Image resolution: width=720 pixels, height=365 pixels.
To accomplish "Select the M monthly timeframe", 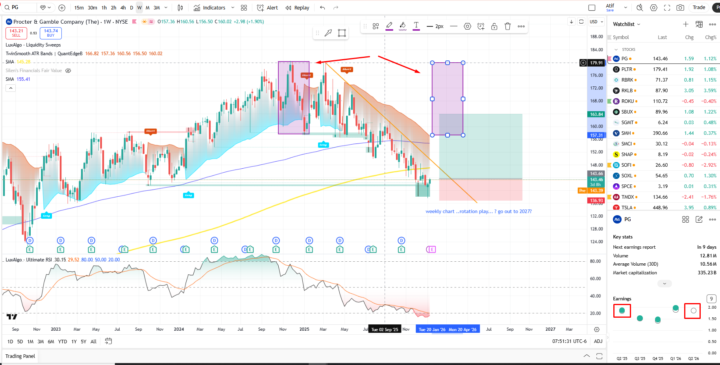I will [147, 8].
